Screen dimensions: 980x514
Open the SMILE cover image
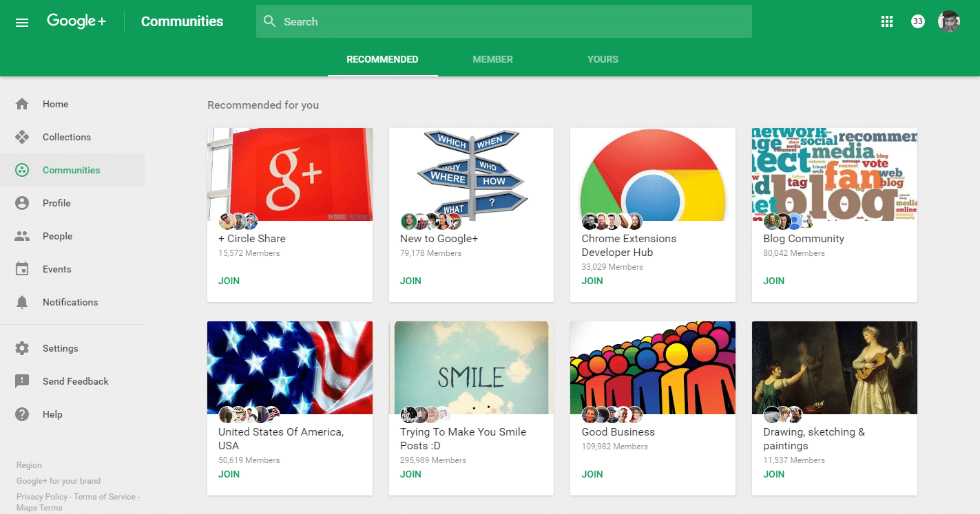472,367
